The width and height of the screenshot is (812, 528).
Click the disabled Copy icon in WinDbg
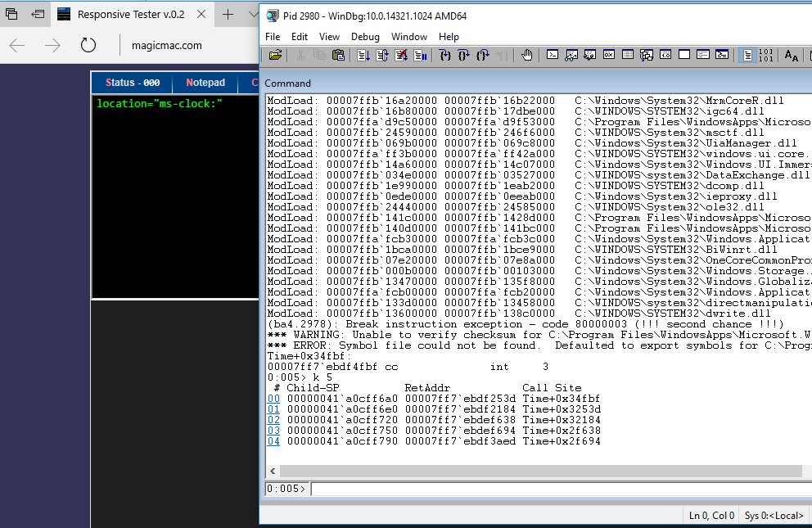click(319, 56)
